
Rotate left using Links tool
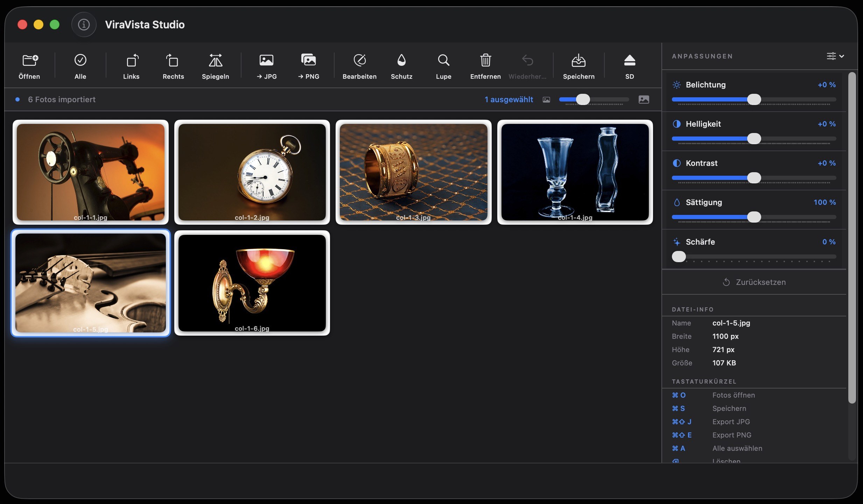[131, 66]
